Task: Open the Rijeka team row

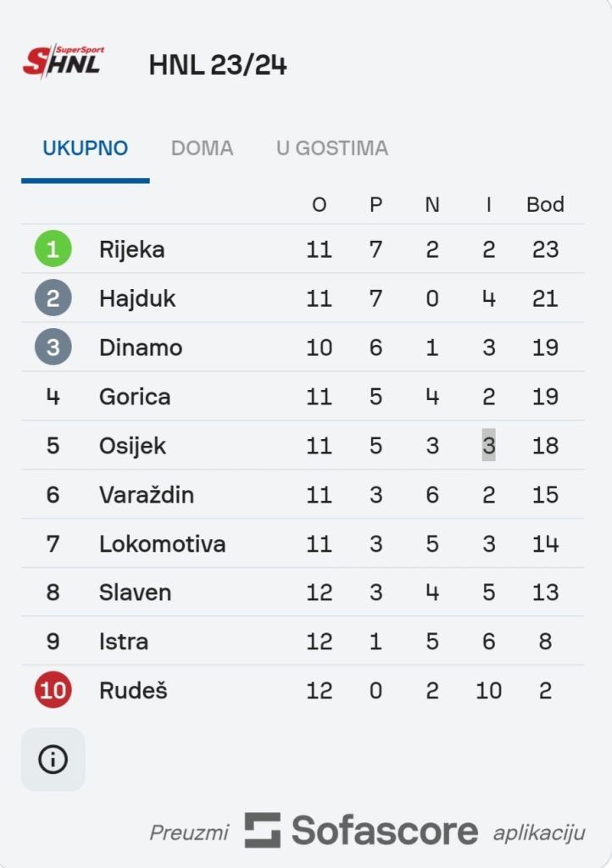Action: pos(303,249)
